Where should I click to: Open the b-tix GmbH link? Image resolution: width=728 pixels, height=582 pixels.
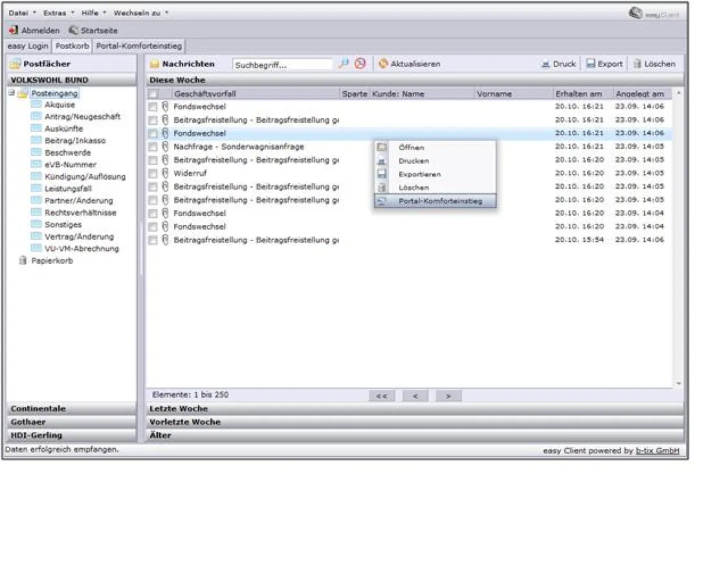click(657, 451)
